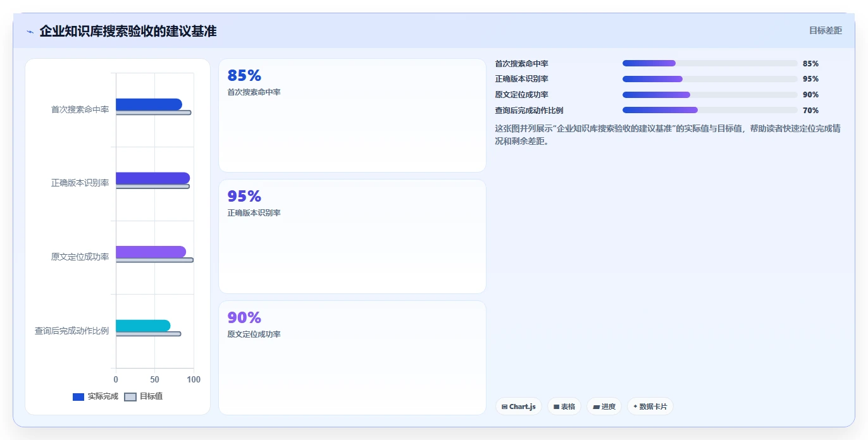The width and height of the screenshot is (868, 440).
Task: Click the gray 目标值 legend swatch
Action: pyautogui.click(x=130, y=397)
